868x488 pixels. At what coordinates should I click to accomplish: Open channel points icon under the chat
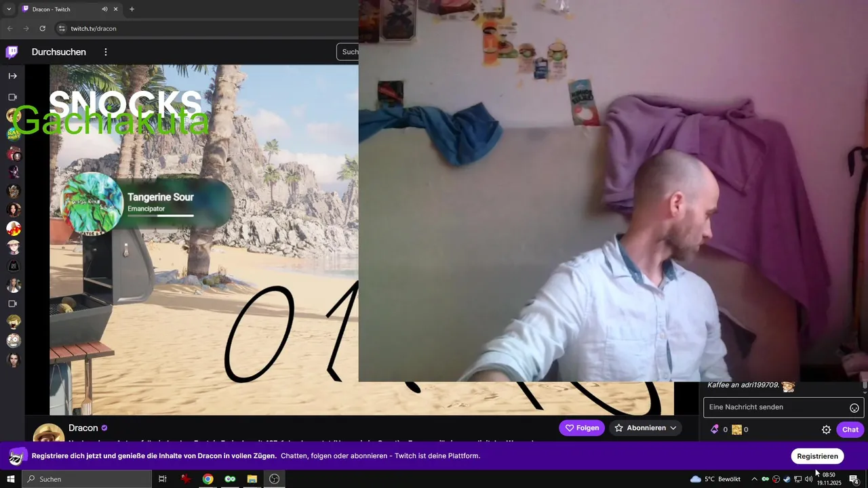pyautogui.click(x=736, y=429)
